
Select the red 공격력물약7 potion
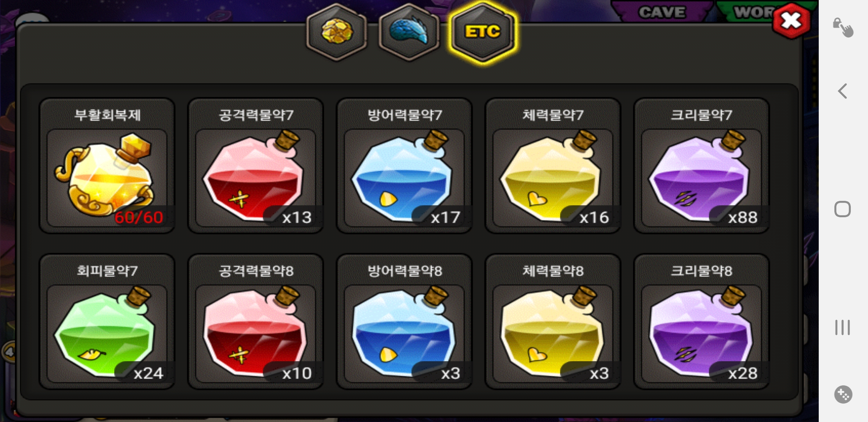tap(255, 166)
